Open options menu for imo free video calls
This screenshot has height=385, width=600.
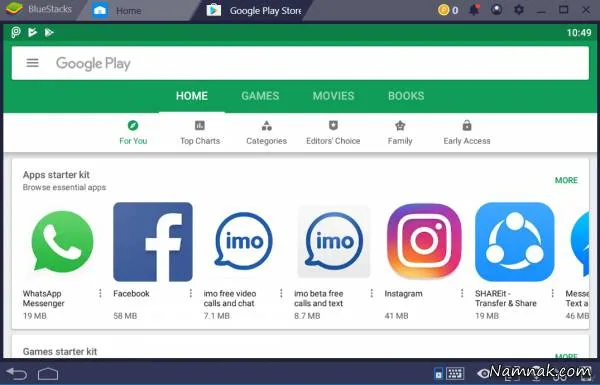(281, 293)
